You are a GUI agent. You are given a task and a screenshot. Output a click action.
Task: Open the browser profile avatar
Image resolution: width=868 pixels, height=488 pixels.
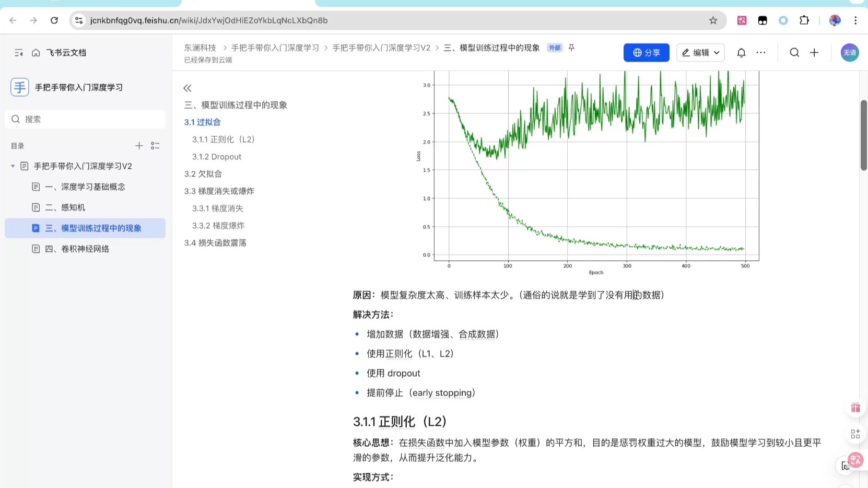[x=835, y=20]
